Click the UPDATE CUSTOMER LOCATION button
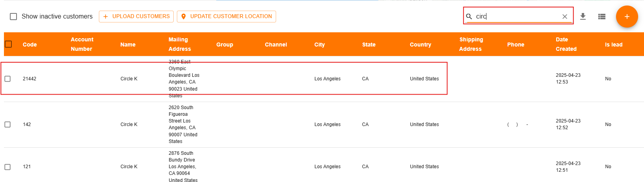This screenshot has width=644, height=182. [x=226, y=17]
